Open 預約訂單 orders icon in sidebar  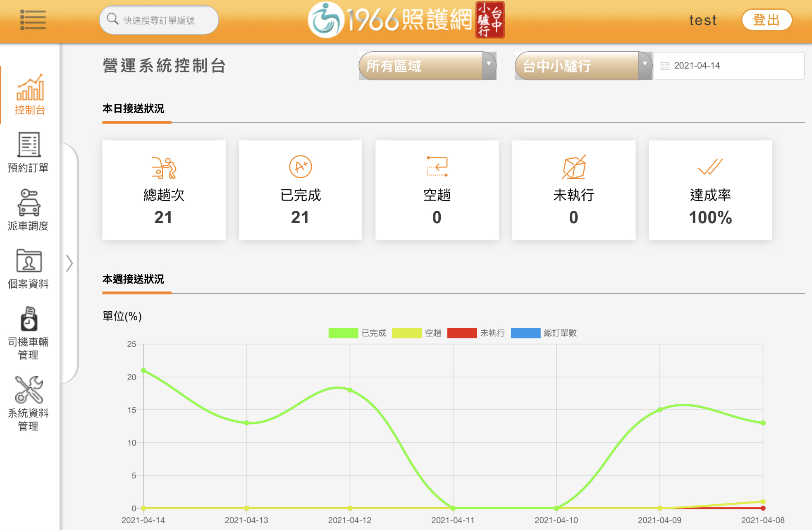29,145
